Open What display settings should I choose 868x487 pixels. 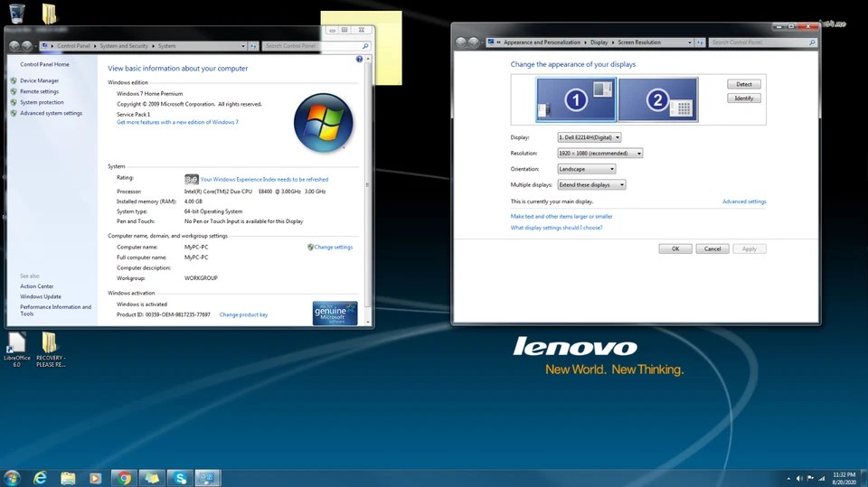[x=556, y=228]
